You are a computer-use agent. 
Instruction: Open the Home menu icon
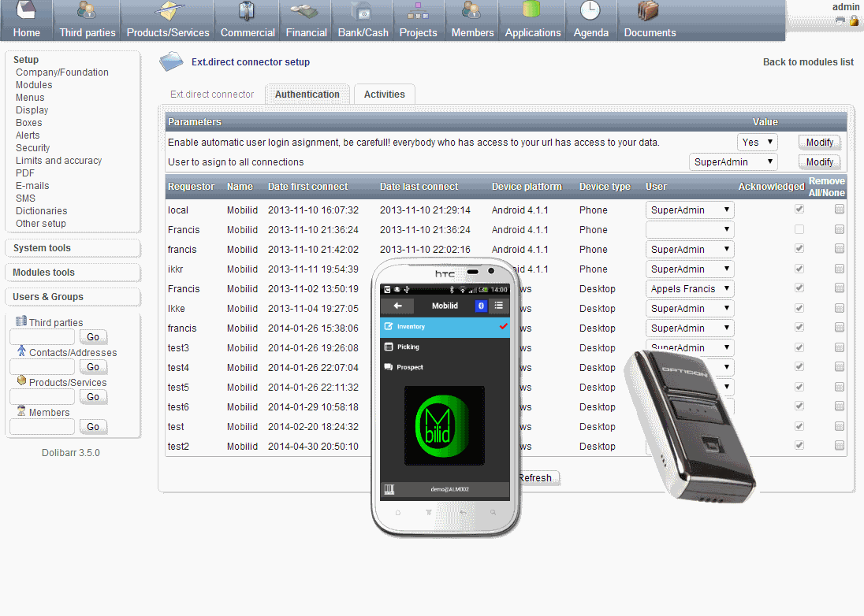[26, 12]
